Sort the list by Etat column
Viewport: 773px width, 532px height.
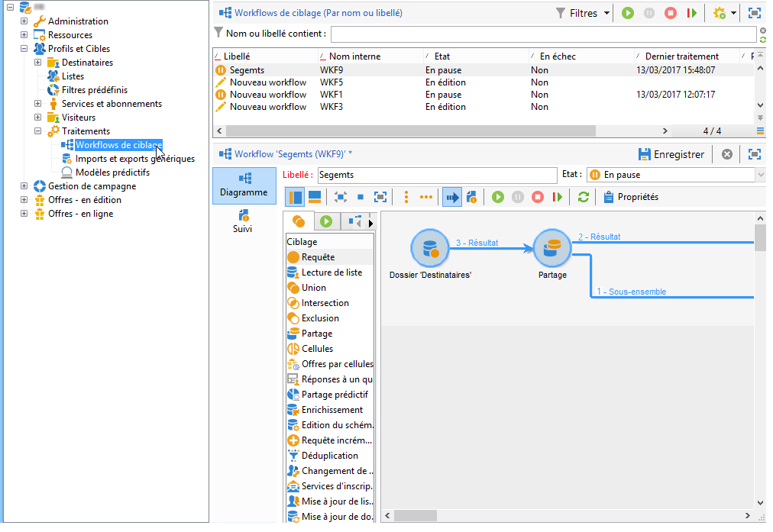click(441, 56)
